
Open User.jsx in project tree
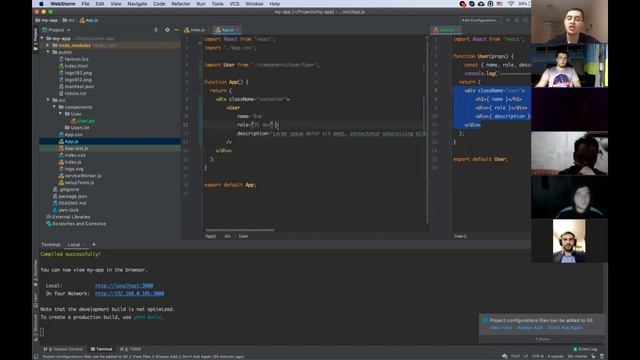83,121
